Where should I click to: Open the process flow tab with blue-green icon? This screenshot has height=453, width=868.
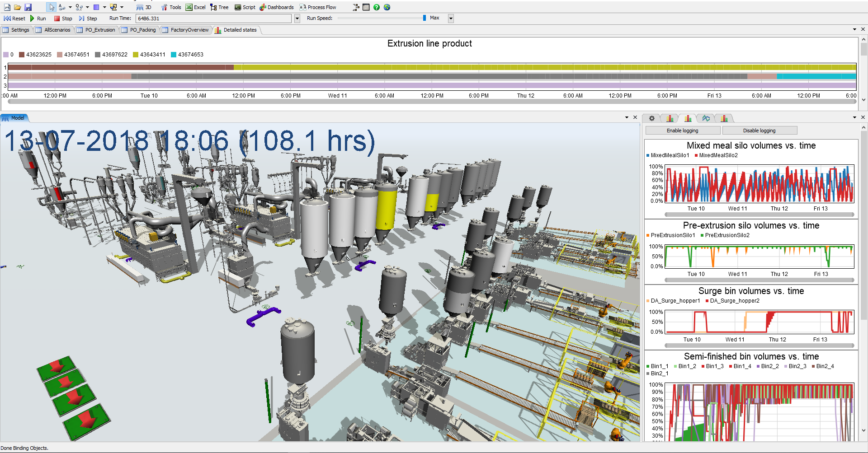pos(706,118)
